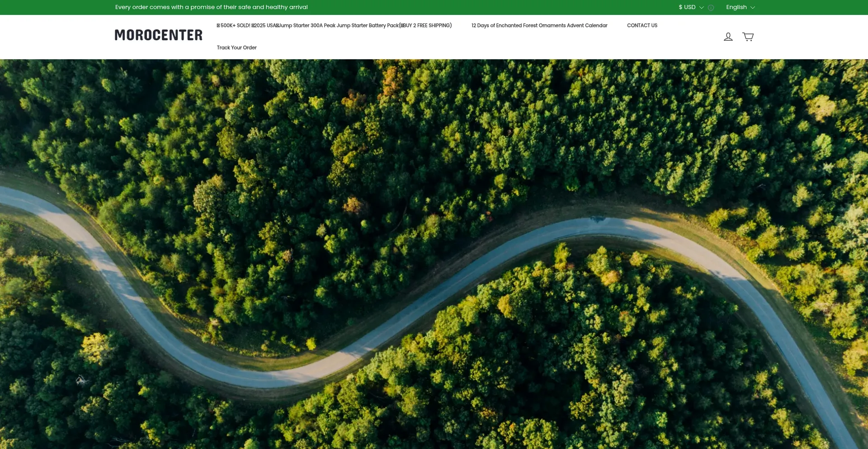Open the shopping cart icon
Viewport: 868px width, 449px height.
pyautogui.click(x=748, y=37)
